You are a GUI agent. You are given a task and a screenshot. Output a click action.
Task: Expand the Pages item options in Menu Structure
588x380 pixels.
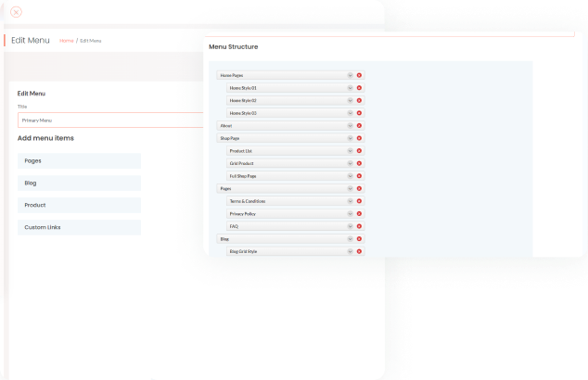coord(350,188)
